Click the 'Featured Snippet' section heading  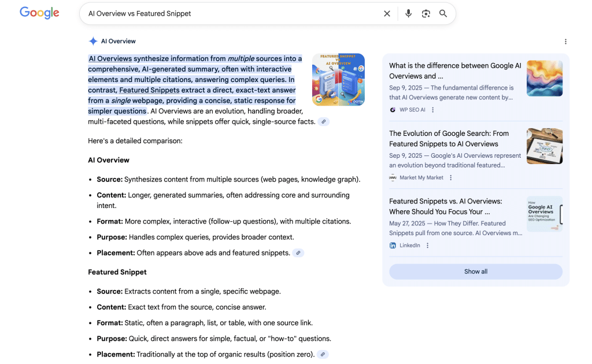click(x=117, y=272)
